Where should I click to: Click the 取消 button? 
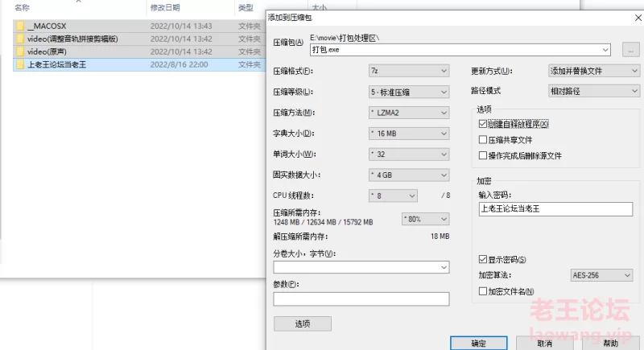pos(545,344)
